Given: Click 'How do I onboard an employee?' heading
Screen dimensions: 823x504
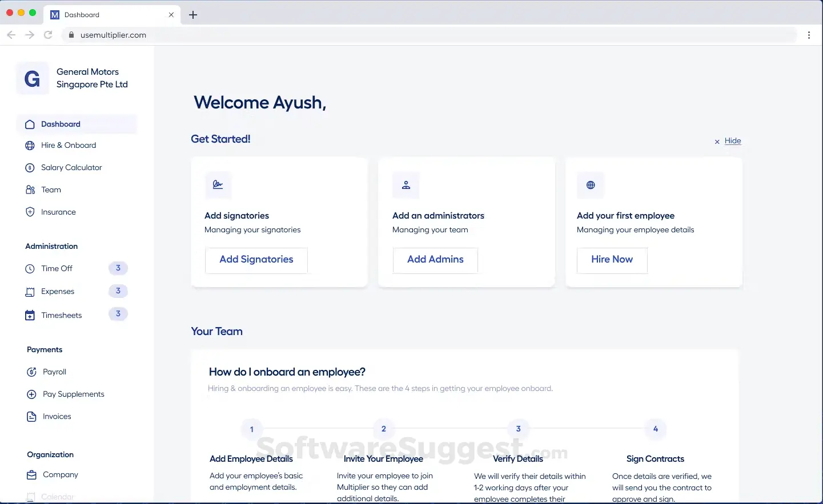Looking at the screenshot, I should (x=287, y=372).
